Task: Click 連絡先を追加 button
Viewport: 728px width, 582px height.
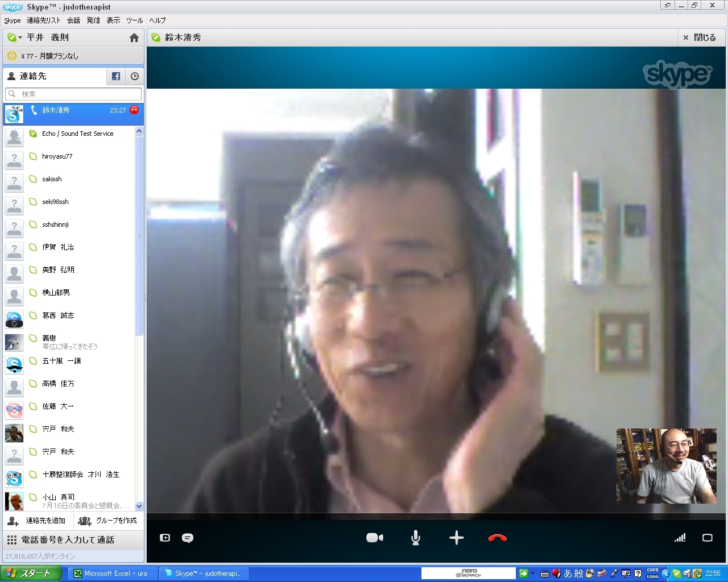Action: coord(38,521)
